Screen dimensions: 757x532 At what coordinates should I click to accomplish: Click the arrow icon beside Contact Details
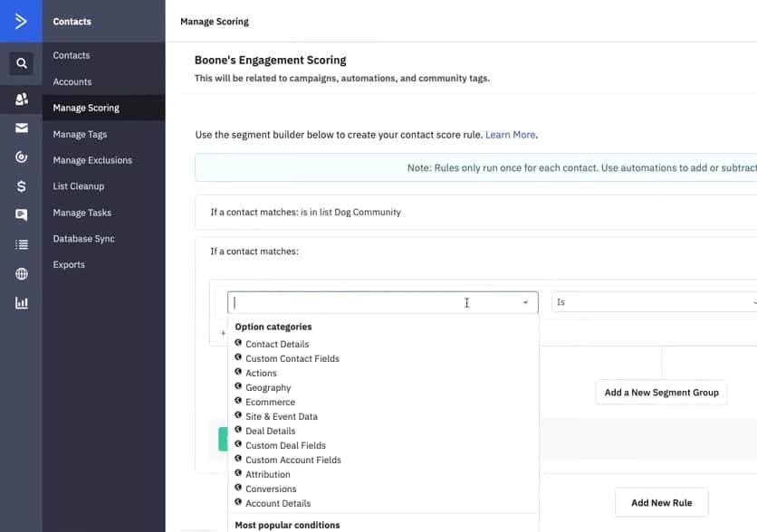[238, 342]
